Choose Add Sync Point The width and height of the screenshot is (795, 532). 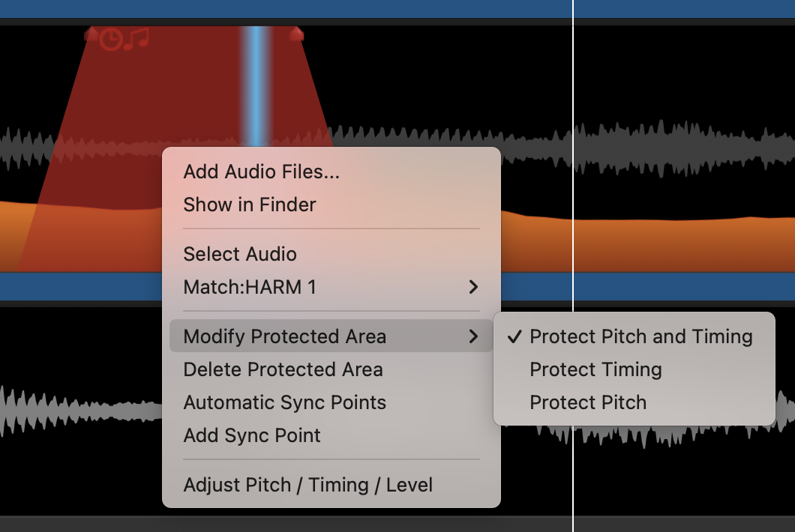pos(252,435)
